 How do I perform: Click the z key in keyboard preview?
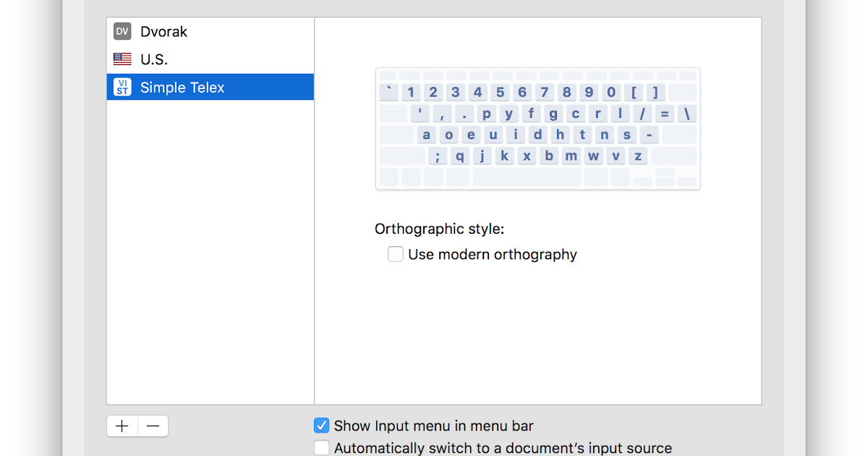pos(638,156)
